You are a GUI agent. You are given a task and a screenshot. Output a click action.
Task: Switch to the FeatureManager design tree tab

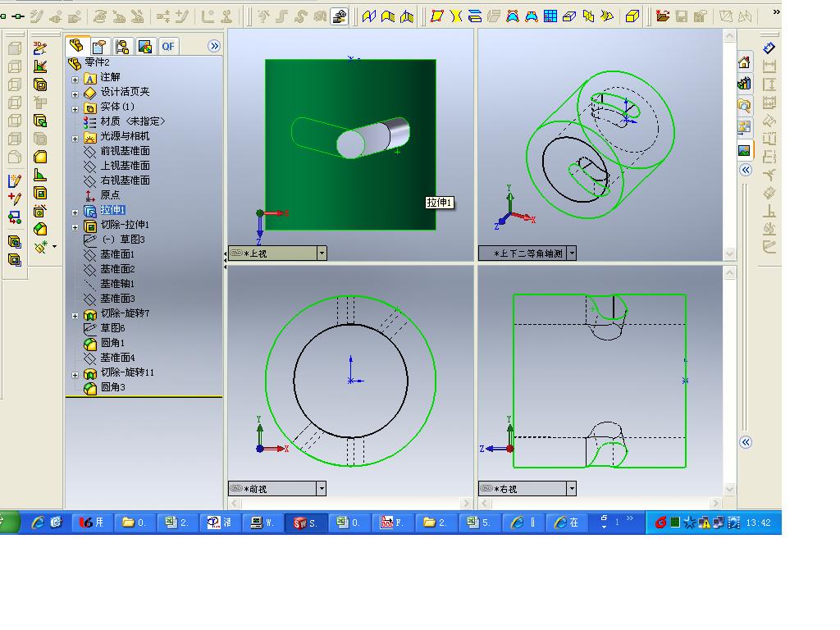[76, 46]
